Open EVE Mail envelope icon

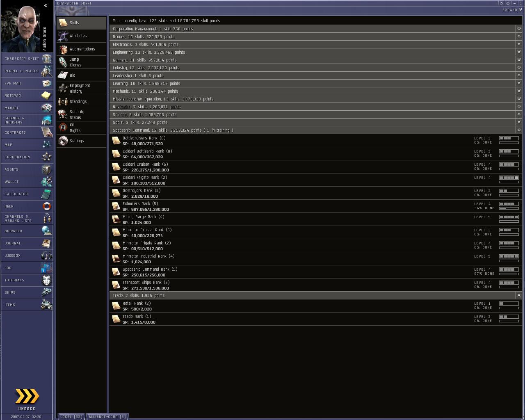click(47, 83)
